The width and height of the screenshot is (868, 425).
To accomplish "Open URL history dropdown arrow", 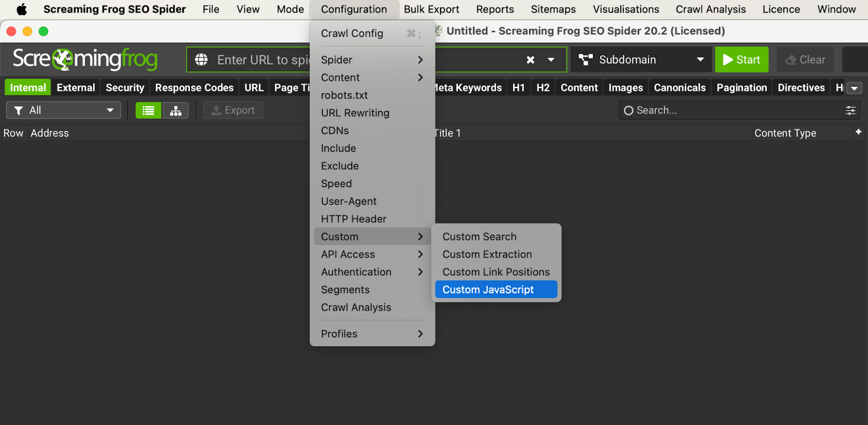I will (551, 60).
